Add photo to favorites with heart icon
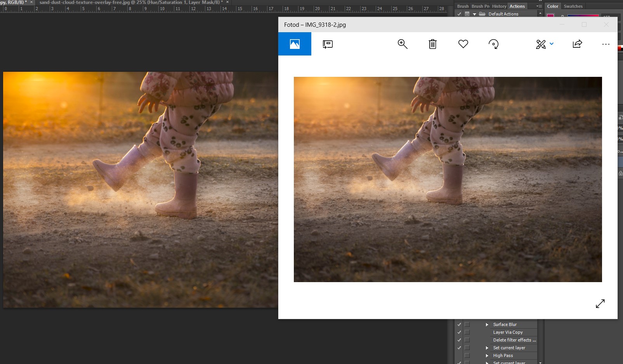Viewport: 623px width, 364px height. 463,44
